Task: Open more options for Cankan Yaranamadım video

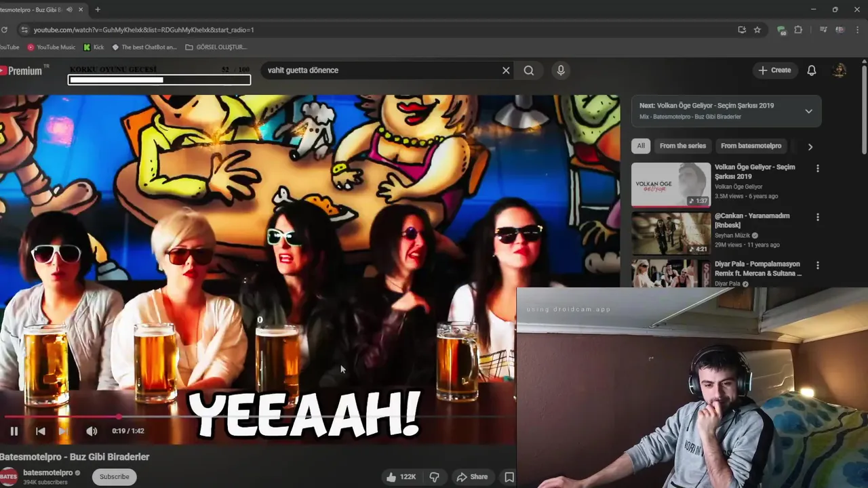Action: tap(817, 217)
